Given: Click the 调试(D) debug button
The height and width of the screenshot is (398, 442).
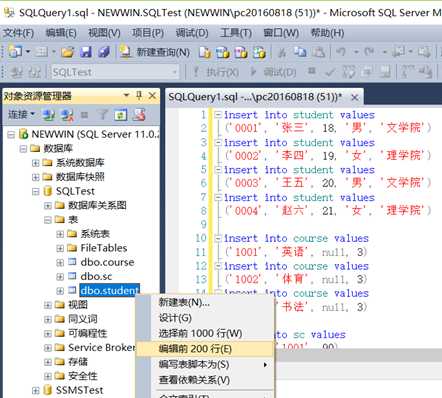Looking at the screenshot, I should [x=273, y=72].
